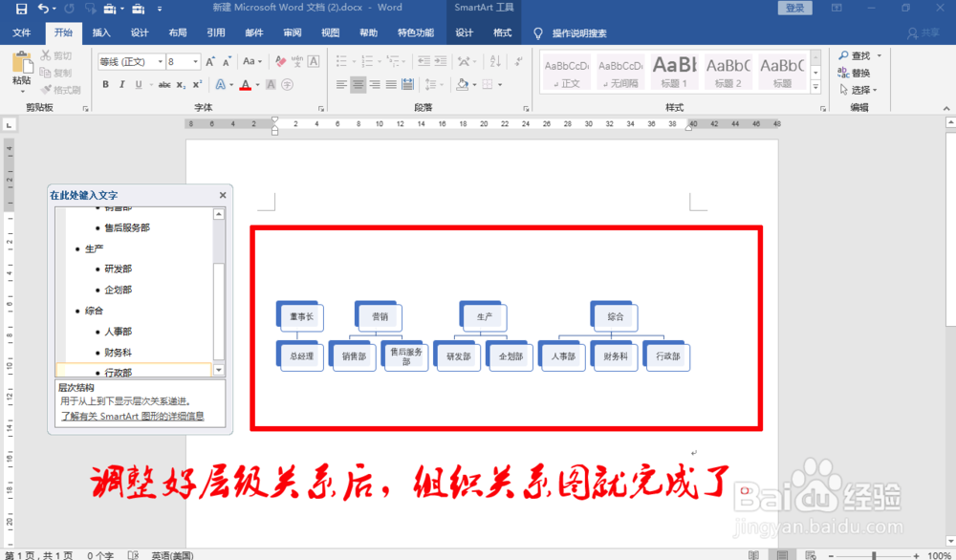Select 行政部 in the SmartArt text pane
The image size is (956, 560).
tap(118, 373)
